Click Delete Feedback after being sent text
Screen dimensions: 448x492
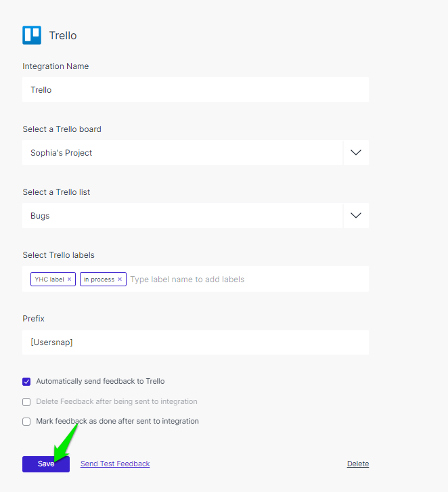116,401
